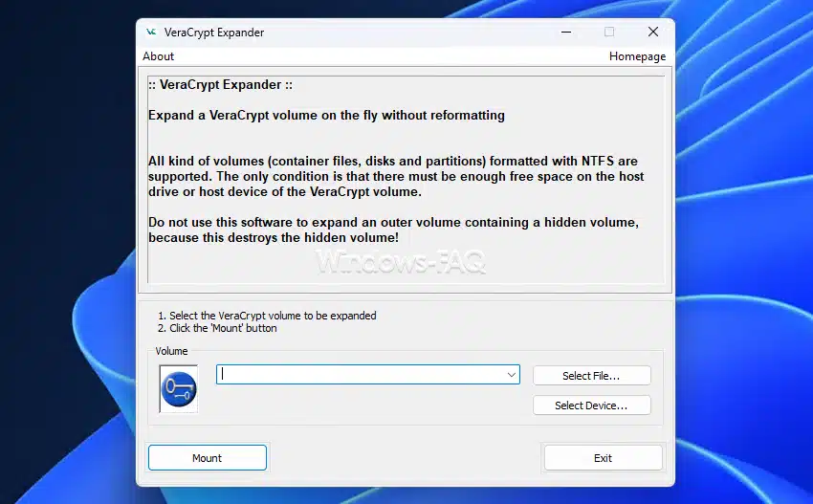This screenshot has width=813, height=504.
Task: Click the VeraCrypt title bar app icon
Action: click(x=151, y=33)
